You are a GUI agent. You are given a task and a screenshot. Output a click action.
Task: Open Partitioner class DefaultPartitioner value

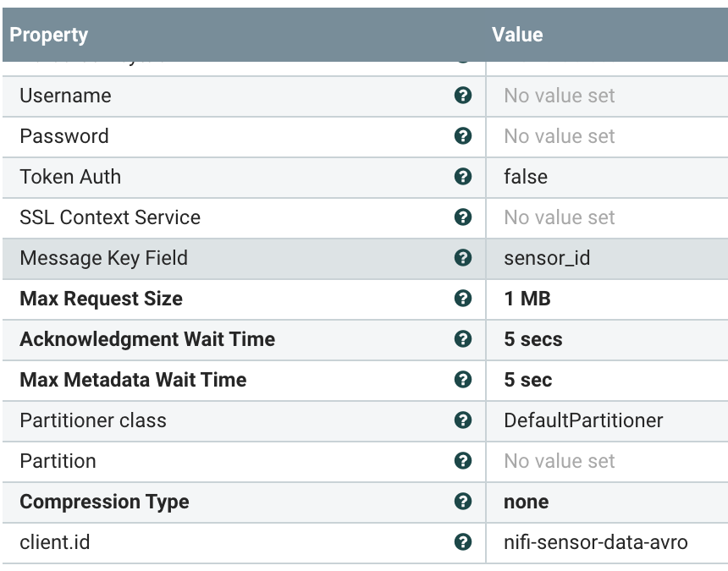[583, 420]
